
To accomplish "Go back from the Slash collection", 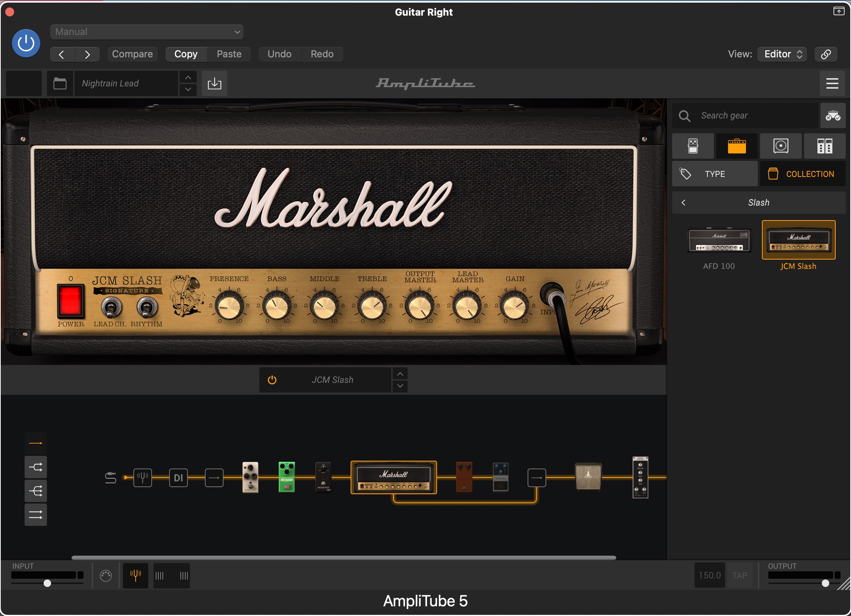I will [x=684, y=203].
